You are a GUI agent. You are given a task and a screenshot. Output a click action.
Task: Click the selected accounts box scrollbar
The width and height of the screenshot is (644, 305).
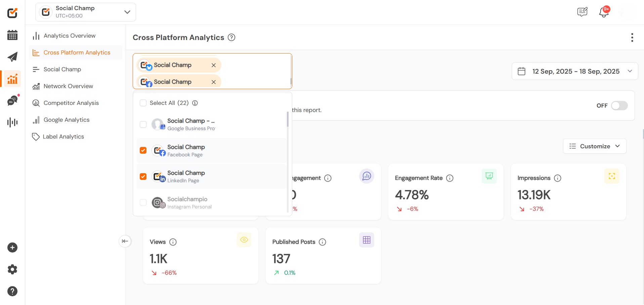pyautogui.click(x=291, y=82)
